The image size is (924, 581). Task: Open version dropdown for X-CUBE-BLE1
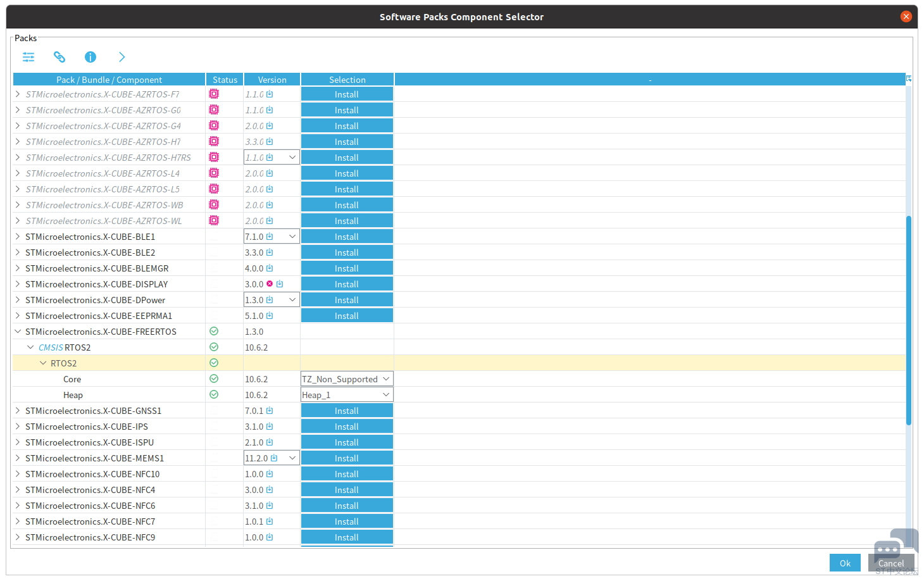[292, 236]
